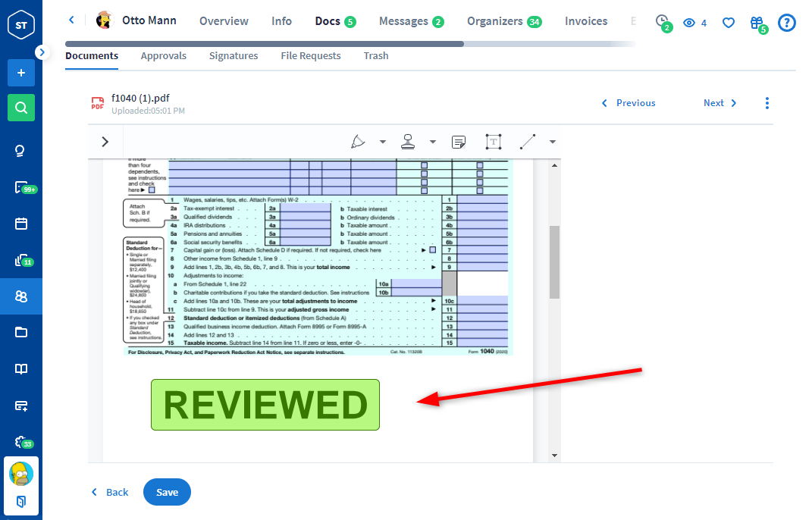Toggle the eye viewers icon
This screenshot has width=812, height=520.
click(x=689, y=23)
